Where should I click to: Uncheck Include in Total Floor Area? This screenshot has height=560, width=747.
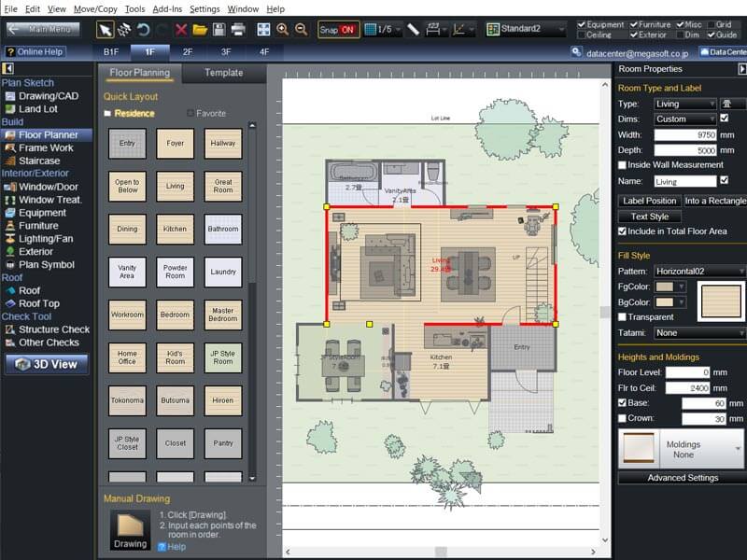pos(623,231)
